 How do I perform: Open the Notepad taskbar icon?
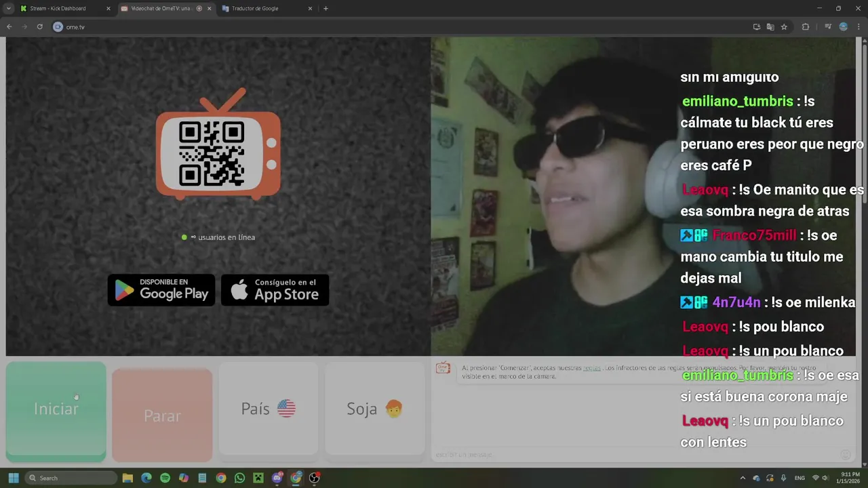[x=202, y=478]
